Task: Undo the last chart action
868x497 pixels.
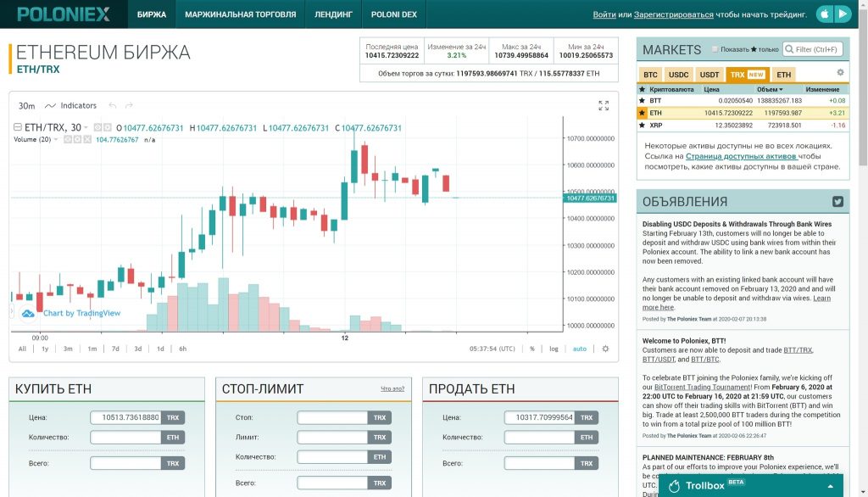Action: click(113, 105)
